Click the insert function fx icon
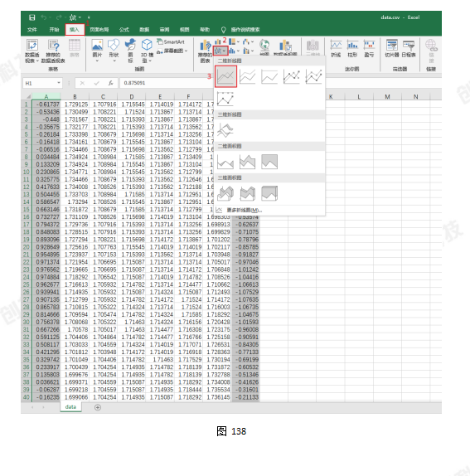This screenshot has width=470, height=476. (x=111, y=83)
